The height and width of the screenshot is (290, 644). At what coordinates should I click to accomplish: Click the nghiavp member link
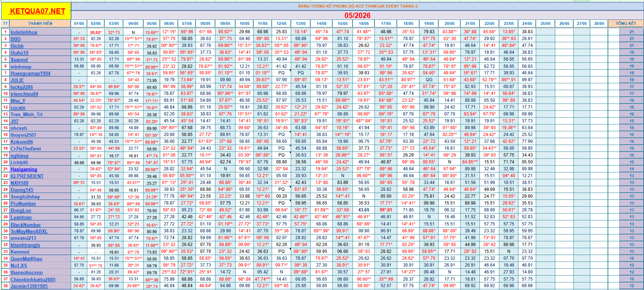pos(19,155)
